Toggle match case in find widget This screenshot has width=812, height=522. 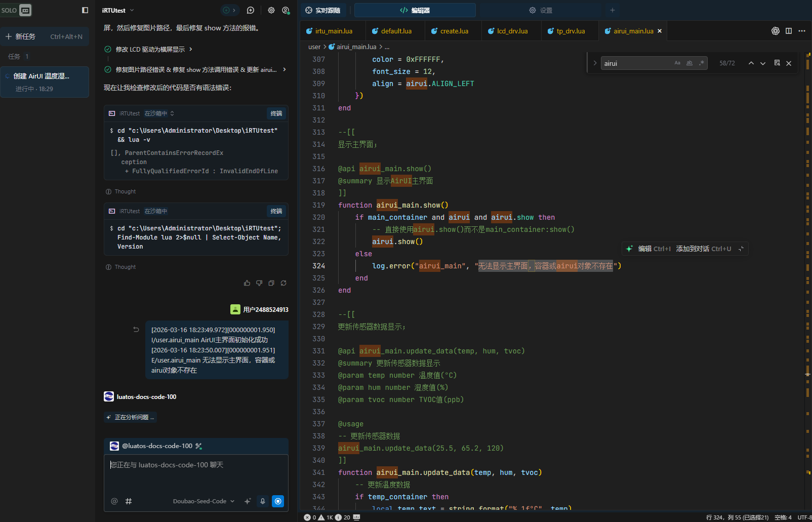tap(677, 63)
